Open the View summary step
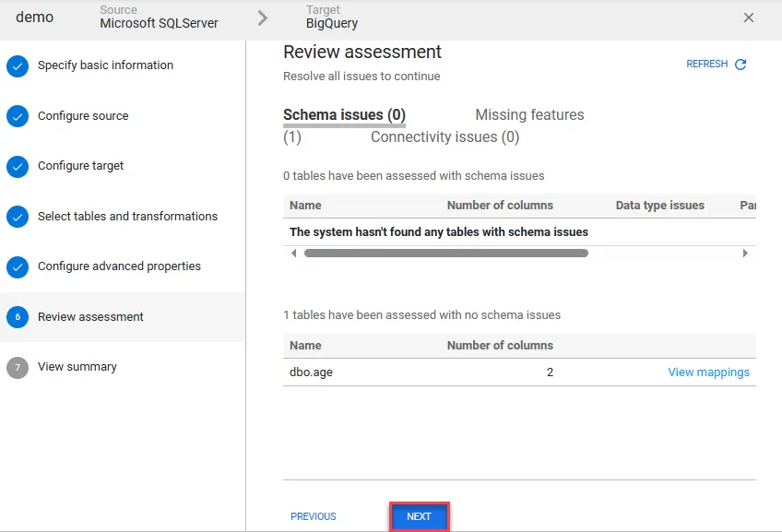This screenshot has height=532, width=782. pos(77,367)
